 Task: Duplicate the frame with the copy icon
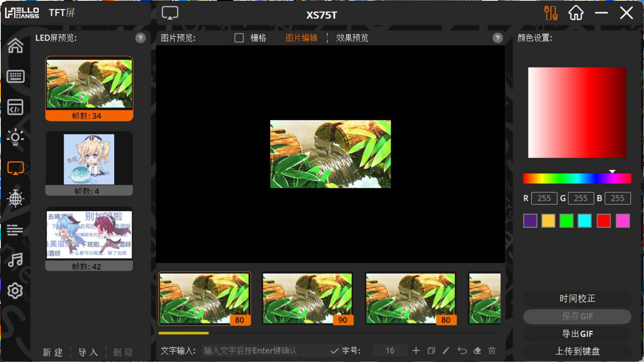point(431,351)
